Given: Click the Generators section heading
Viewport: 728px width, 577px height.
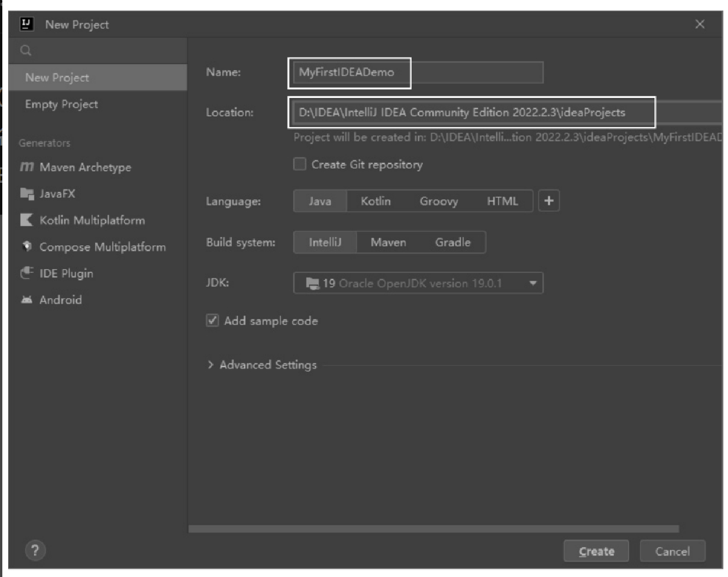Looking at the screenshot, I should [x=45, y=143].
